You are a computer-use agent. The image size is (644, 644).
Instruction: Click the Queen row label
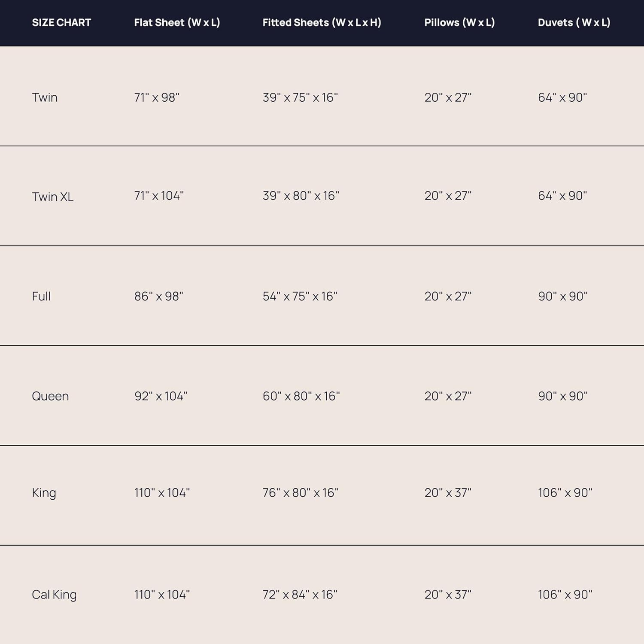click(50, 396)
